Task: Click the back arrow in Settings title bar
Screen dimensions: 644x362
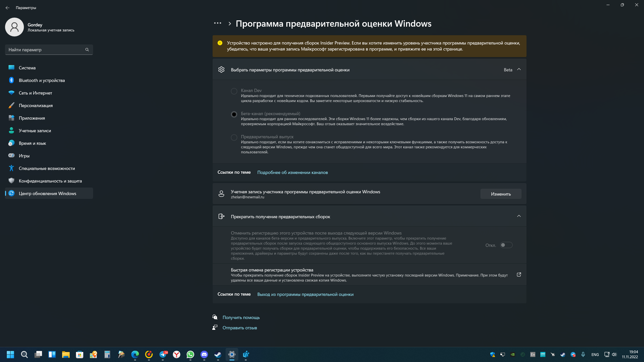Action: coord(7,8)
